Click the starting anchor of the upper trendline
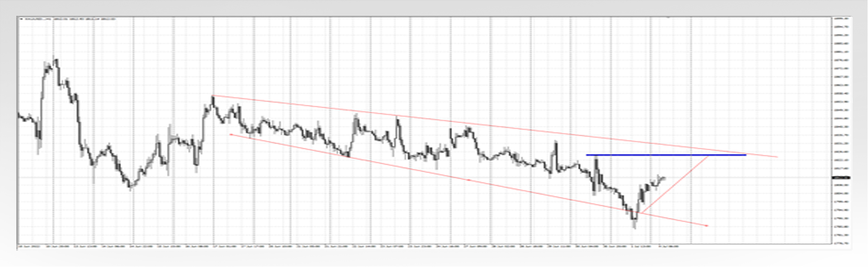This screenshot has width=868, height=267. pos(213,95)
